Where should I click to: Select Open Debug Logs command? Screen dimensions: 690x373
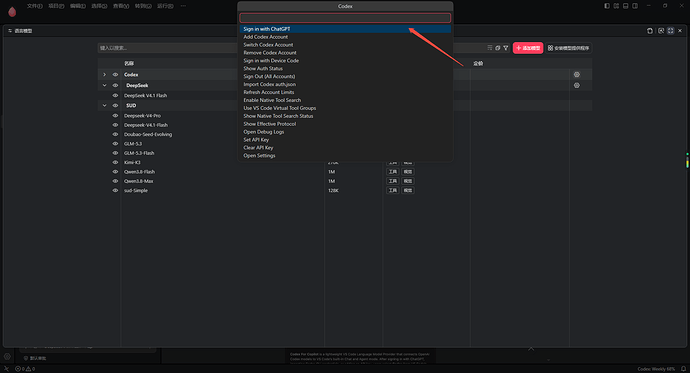click(345, 132)
